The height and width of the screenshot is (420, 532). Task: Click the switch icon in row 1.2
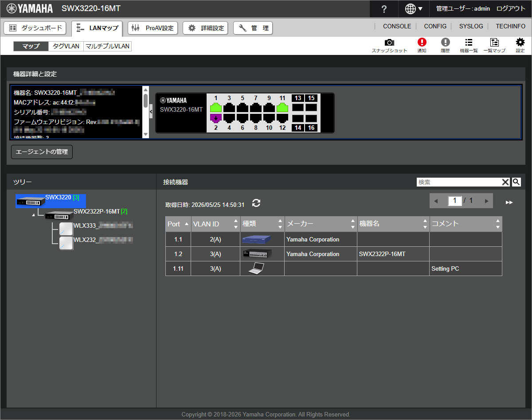pos(257,254)
